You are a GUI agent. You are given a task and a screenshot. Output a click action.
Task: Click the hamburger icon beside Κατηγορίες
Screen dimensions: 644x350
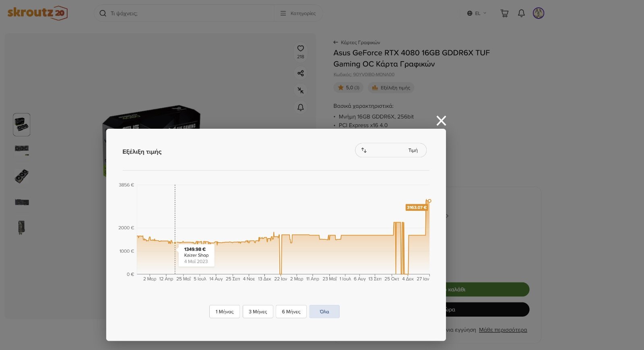tap(283, 13)
